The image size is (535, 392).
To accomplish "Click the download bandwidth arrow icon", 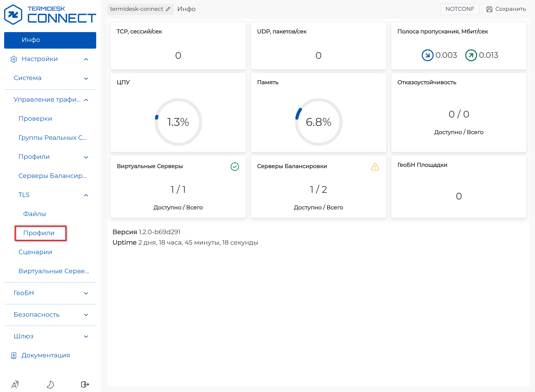I will tap(427, 55).
